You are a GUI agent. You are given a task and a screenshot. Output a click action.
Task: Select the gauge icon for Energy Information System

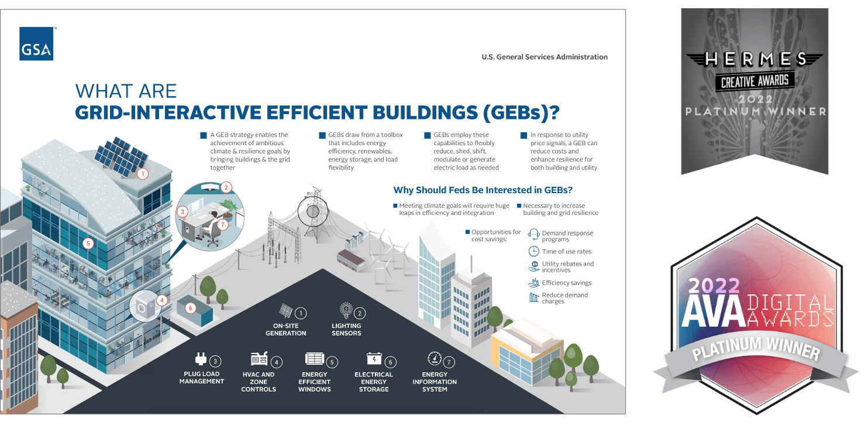[434, 358]
